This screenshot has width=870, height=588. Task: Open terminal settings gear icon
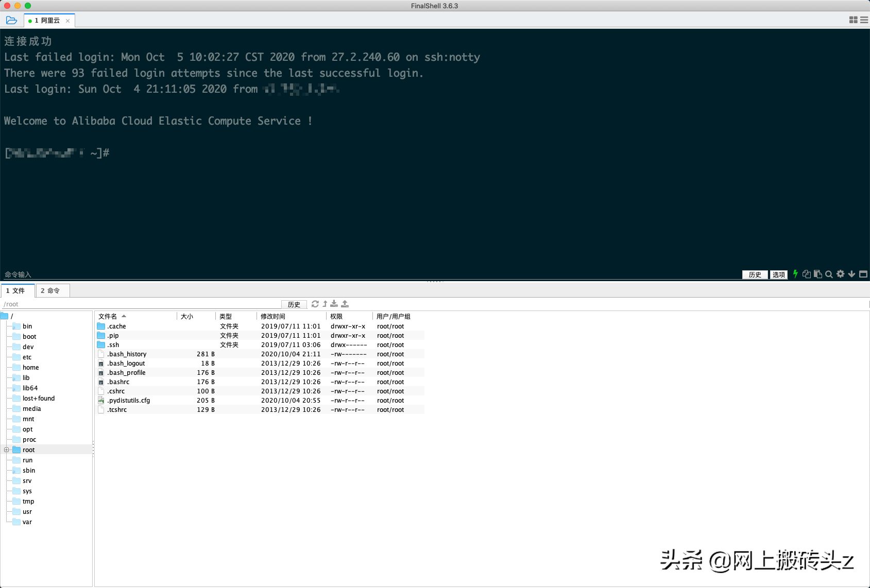click(841, 274)
